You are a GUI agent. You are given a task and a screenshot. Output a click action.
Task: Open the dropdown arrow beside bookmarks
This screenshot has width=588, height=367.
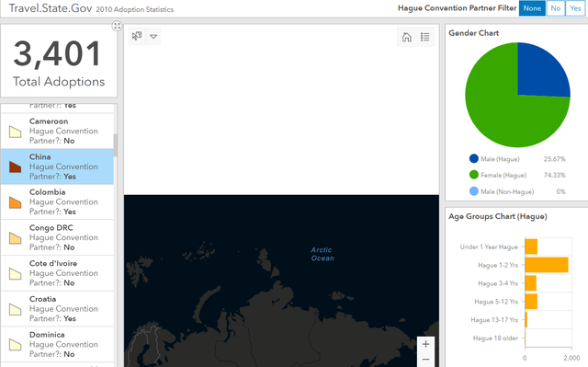pyautogui.click(x=153, y=37)
